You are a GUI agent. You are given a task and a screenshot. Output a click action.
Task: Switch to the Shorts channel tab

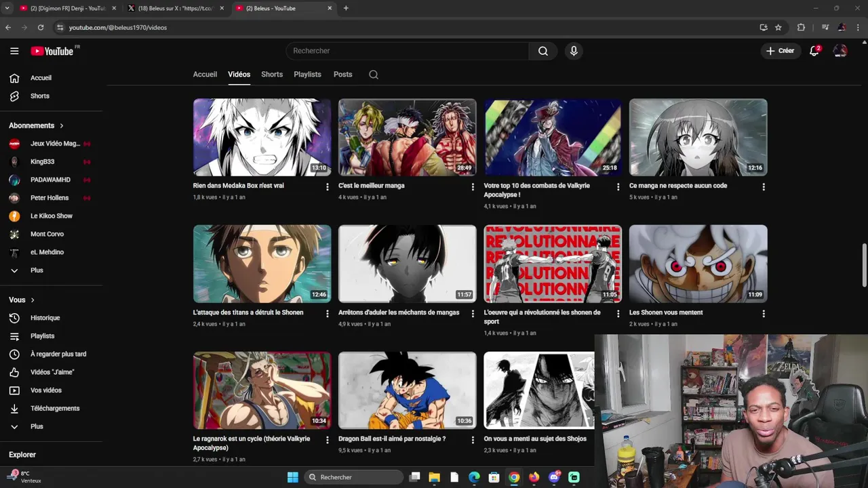click(272, 75)
